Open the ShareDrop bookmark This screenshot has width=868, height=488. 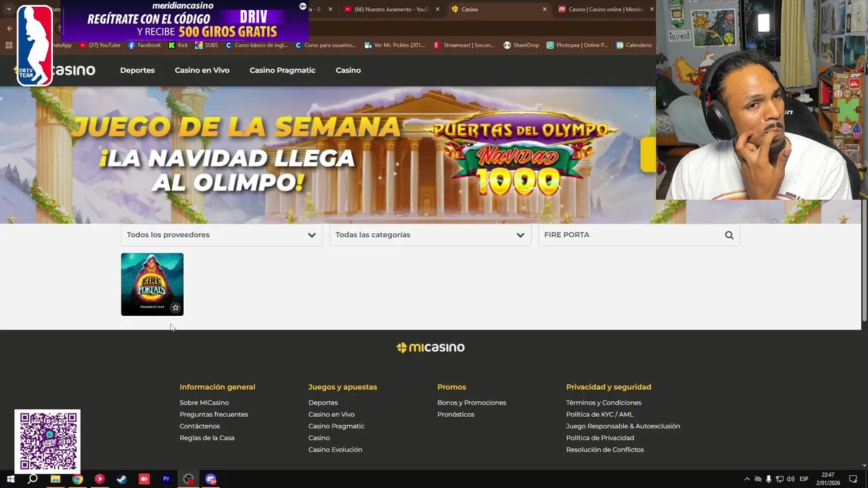521,45
